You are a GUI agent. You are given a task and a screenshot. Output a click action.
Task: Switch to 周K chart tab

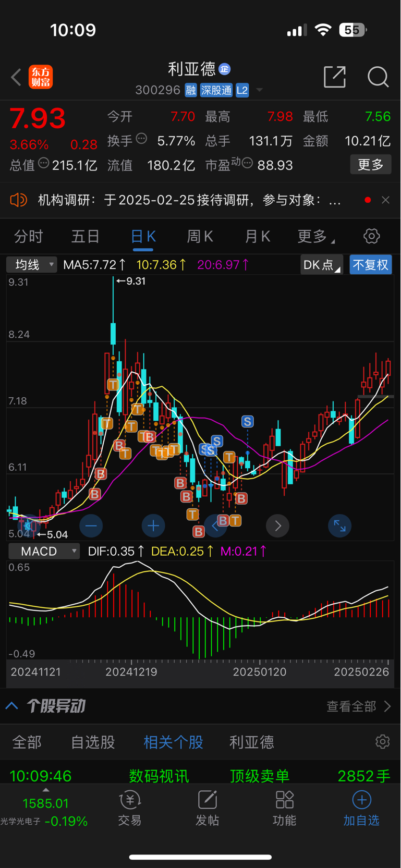coord(200,237)
